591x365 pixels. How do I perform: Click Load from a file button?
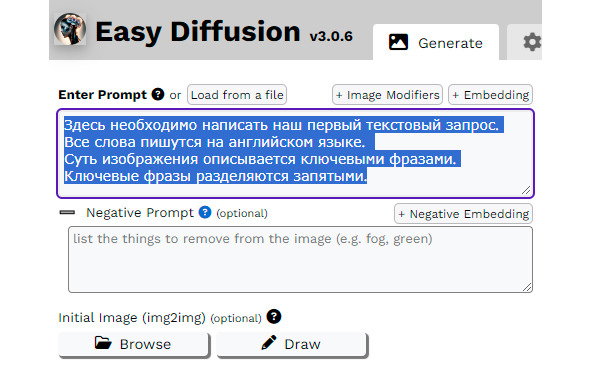tap(237, 95)
